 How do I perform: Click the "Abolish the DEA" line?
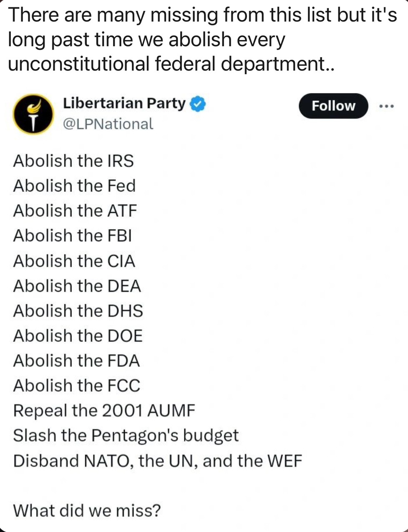tap(77, 286)
